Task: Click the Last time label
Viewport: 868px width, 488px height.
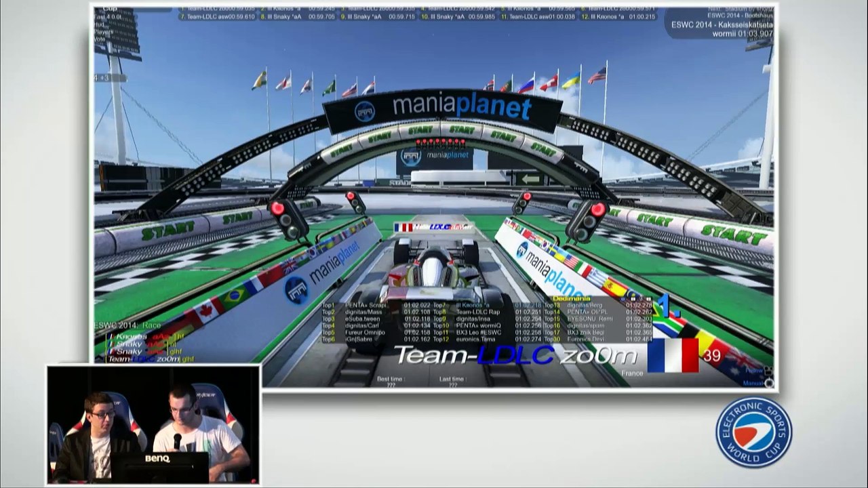Action: pos(452,379)
